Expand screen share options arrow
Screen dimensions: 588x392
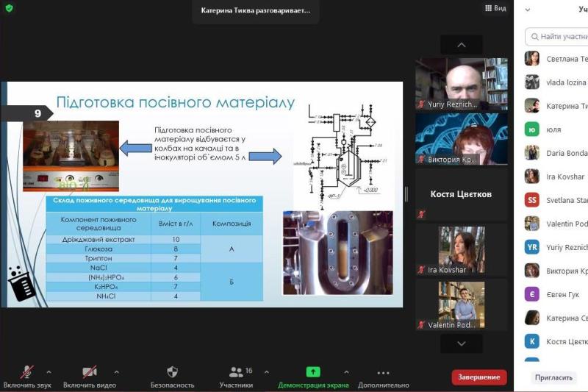[x=346, y=372]
